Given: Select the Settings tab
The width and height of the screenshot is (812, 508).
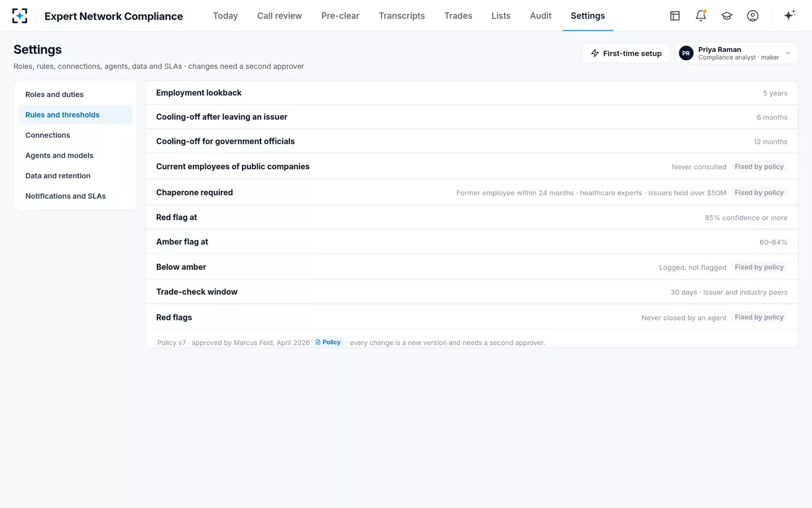Looking at the screenshot, I should [x=588, y=16].
